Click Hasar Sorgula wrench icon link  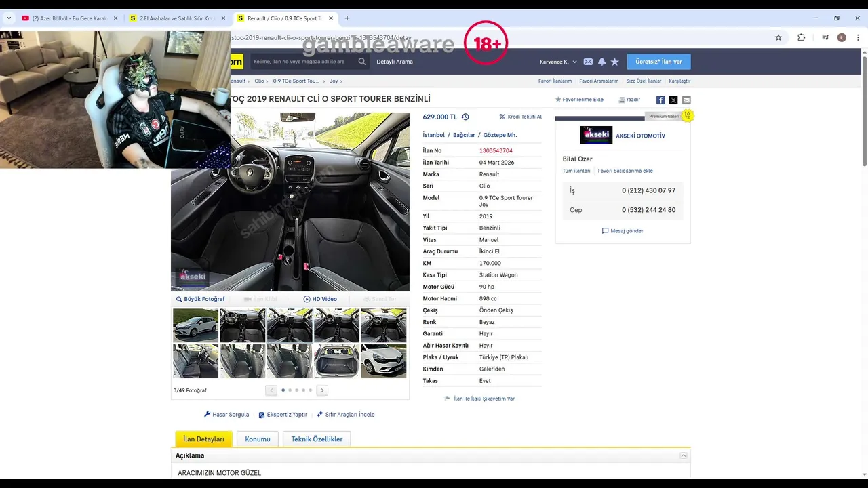point(226,414)
